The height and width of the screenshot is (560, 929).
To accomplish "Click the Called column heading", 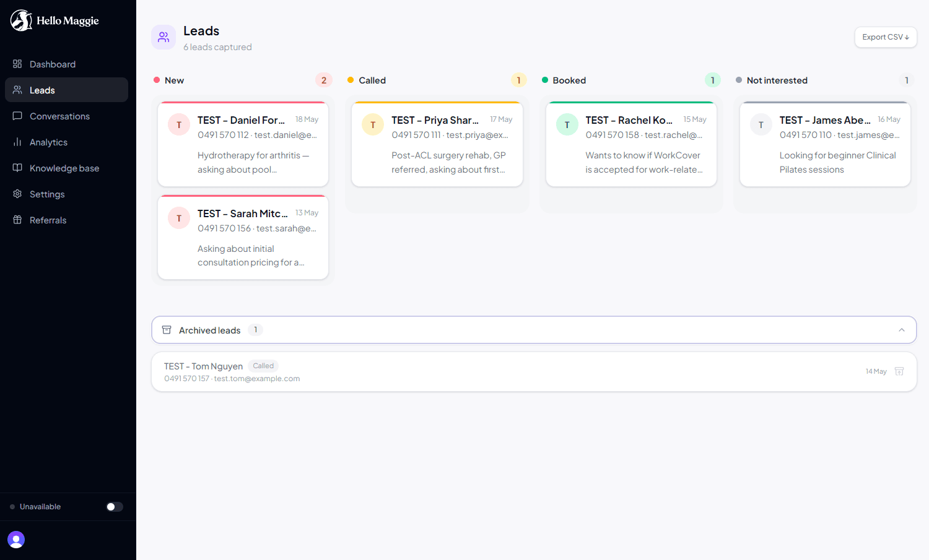I will pos(372,80).
